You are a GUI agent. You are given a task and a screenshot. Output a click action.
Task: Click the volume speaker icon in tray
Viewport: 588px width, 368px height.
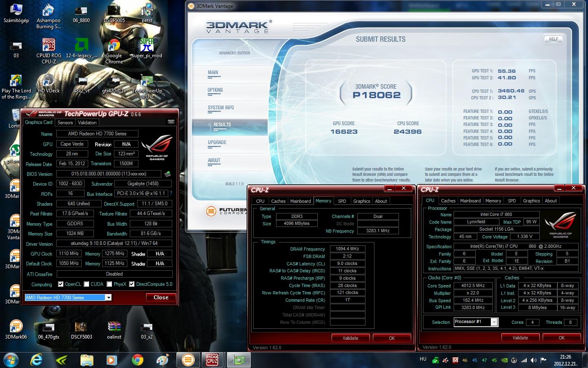(x=533, y=360)
